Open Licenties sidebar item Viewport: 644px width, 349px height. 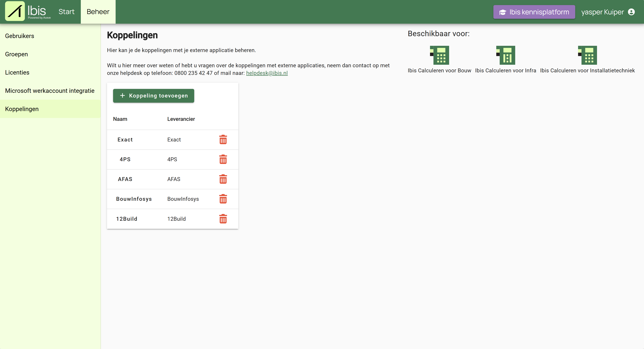(x=17, y=73)
